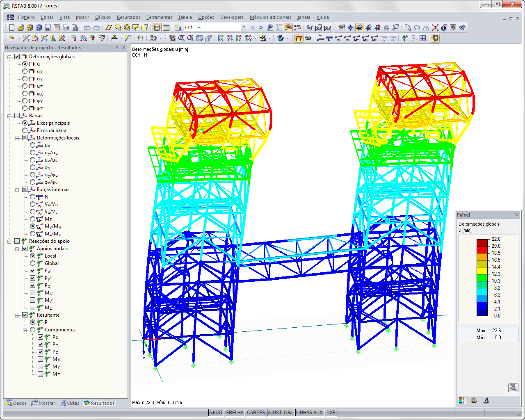Image resolution: width=525 pixels, height=420 pixels.
Task: Open the Resultados menu
Action: pyautogui.click(x=128, y=17)
